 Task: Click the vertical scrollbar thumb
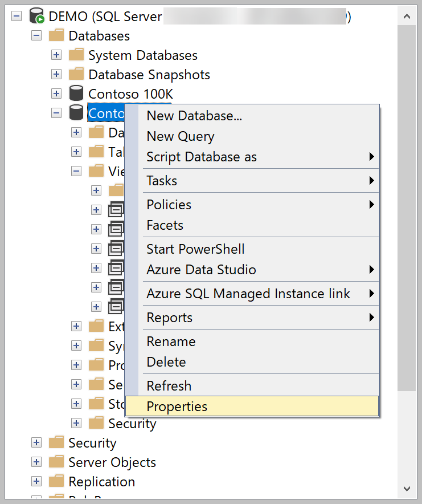pos(407,208)
